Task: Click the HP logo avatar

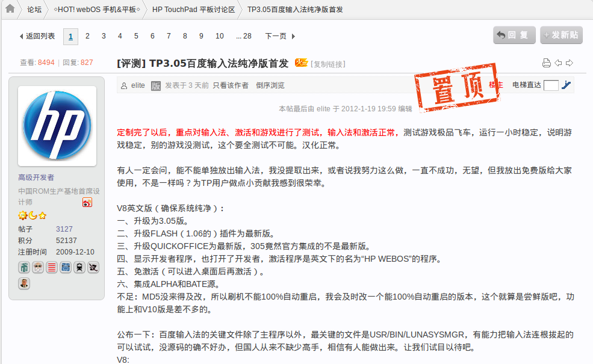Action: [x=57, y=126]
